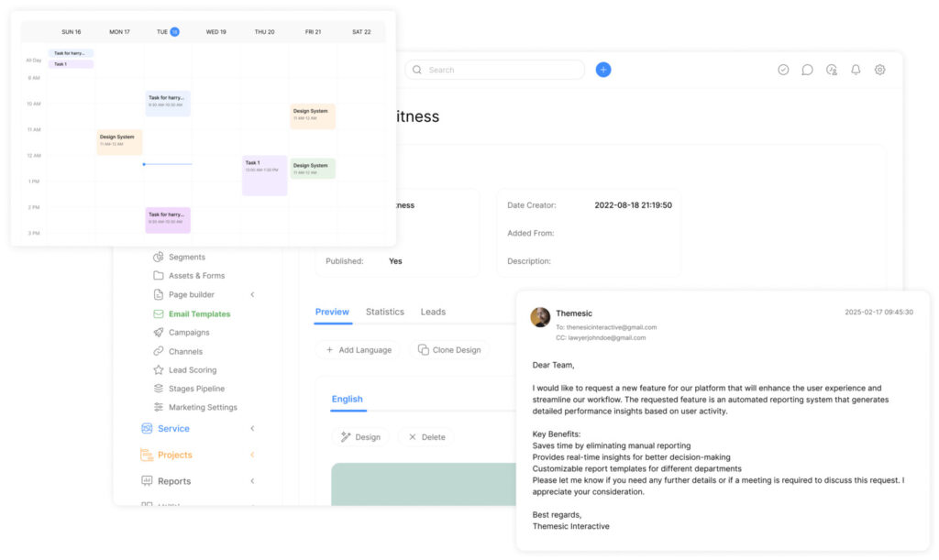Open the settings gear in the top bar
This screenshot has height=560, width=939.
879,70
